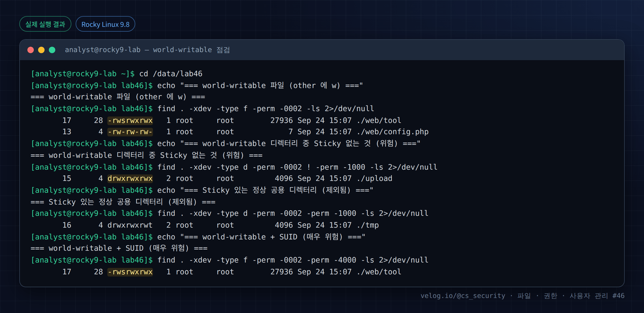Click the file size '27936' in first listing row
644x313 pixels.
[x=281, y=121]
